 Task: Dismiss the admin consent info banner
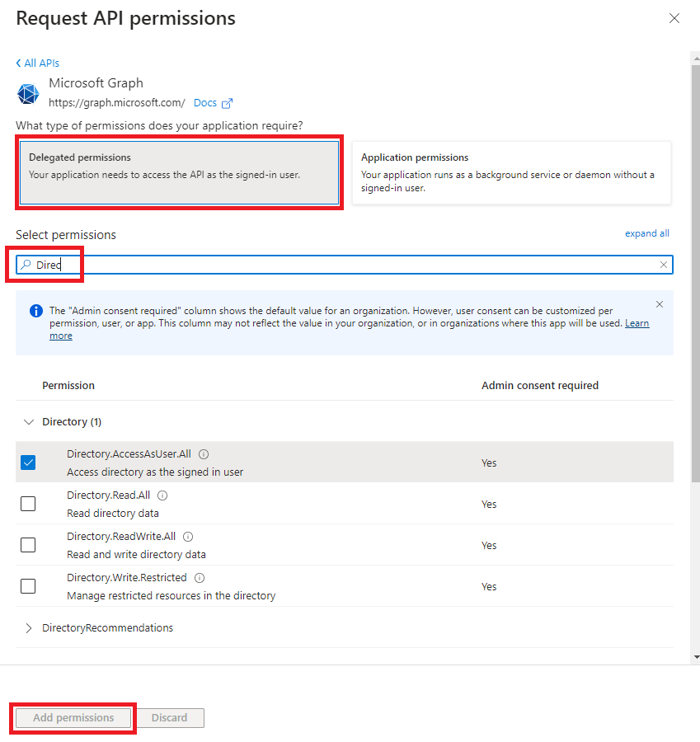tap(660, 304)
